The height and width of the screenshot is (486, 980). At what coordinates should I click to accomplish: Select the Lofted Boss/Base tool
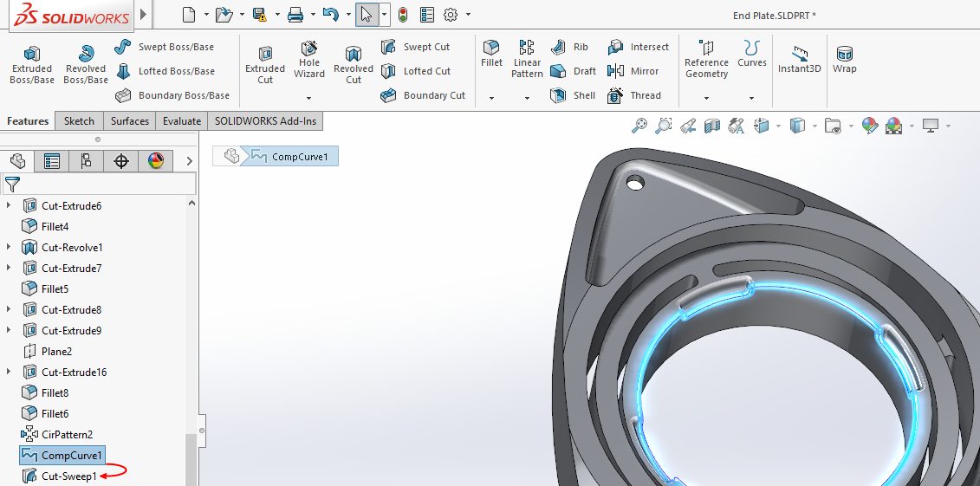click(x=165, y=71)
